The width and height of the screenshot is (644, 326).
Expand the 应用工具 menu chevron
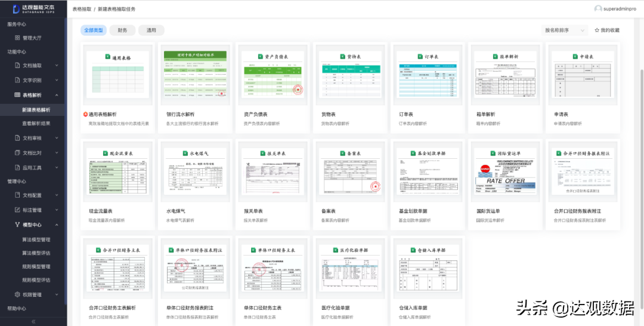(x=57, y=167)
